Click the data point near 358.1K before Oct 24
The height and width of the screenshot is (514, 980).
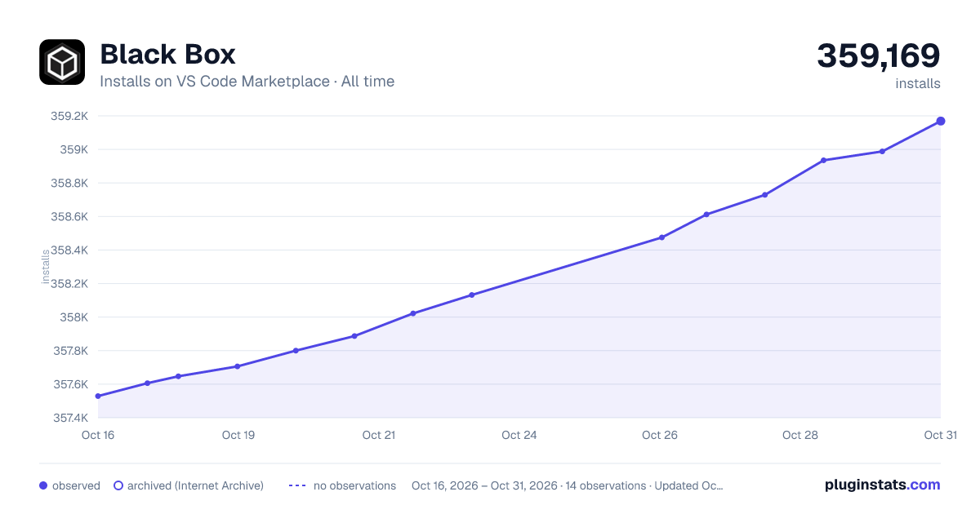pyautogui.click(x=471, y=295)
